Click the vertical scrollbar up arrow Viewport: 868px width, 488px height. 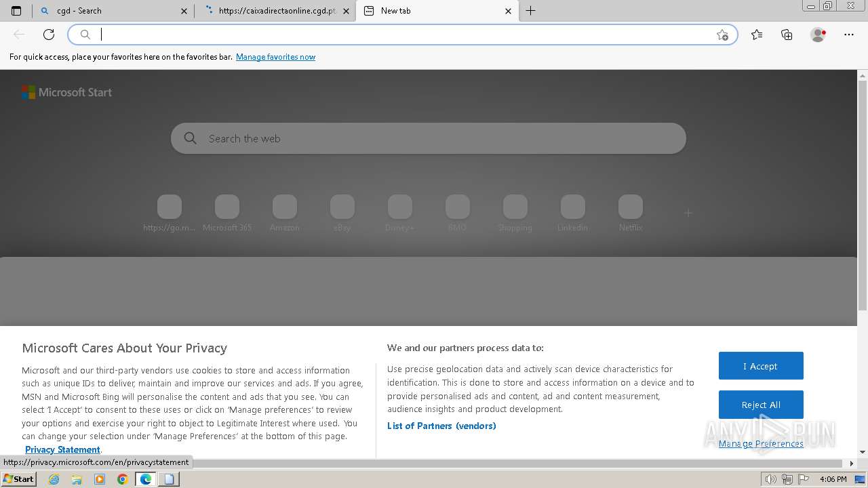click(863, 75)
